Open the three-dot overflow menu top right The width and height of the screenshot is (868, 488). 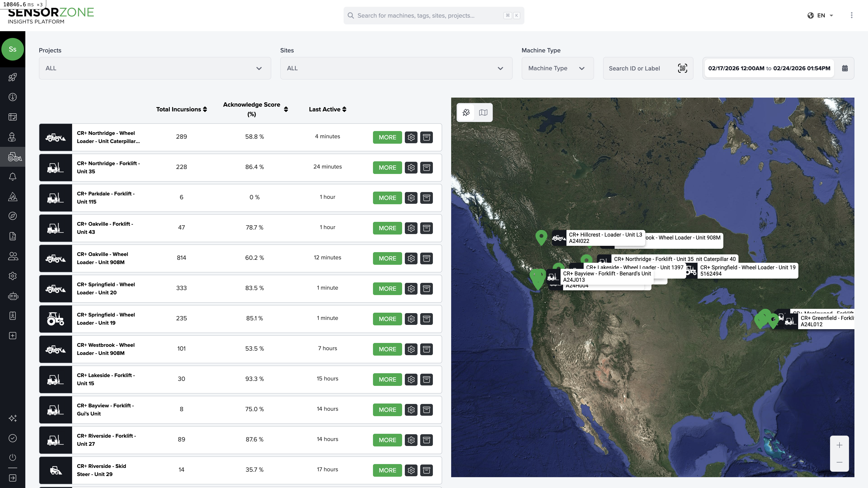point(851,15)
